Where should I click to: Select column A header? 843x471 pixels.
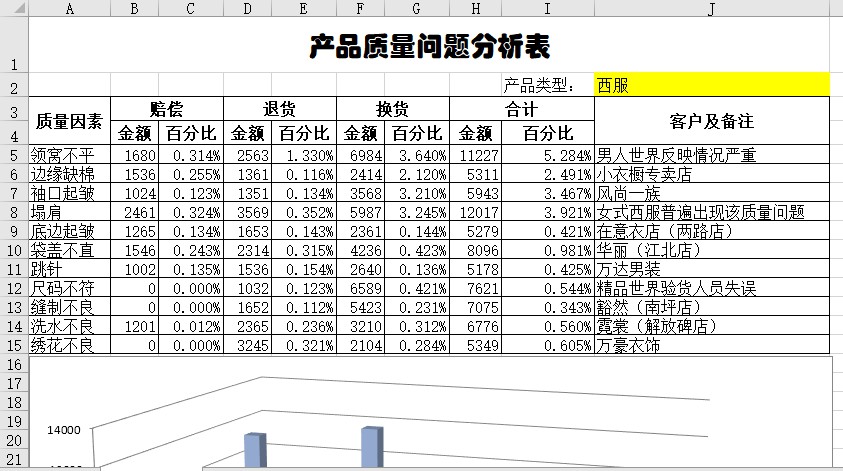click(x=69, y=9)
